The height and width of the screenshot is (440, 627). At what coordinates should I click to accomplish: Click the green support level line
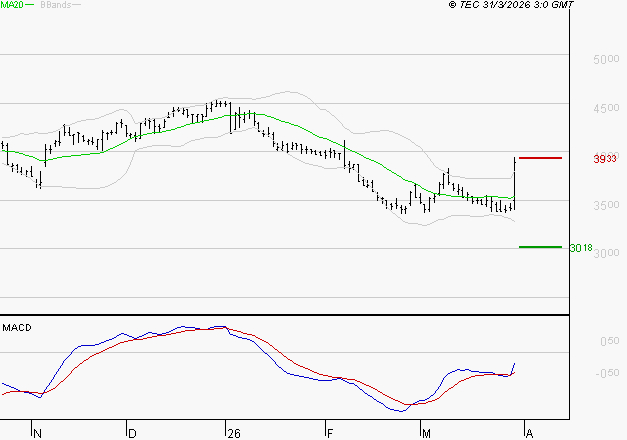click(x=540, y=247)
